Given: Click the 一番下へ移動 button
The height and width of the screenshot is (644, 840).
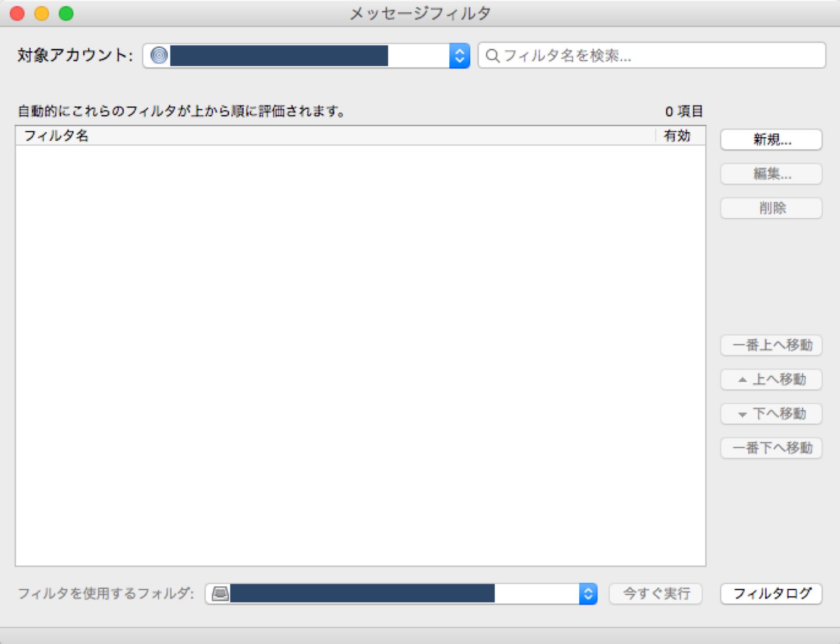Looking at the screenshot, I should (x=771, y=448).
